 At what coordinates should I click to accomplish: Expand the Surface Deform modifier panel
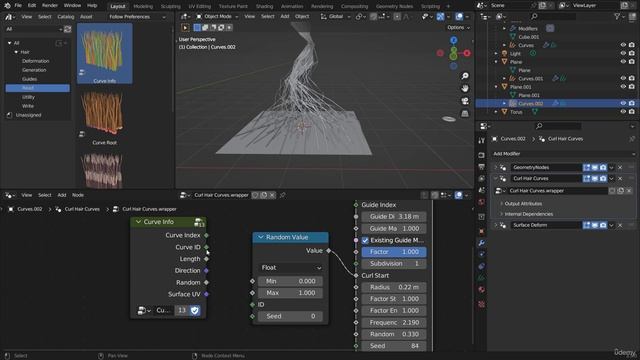(496, 225)
